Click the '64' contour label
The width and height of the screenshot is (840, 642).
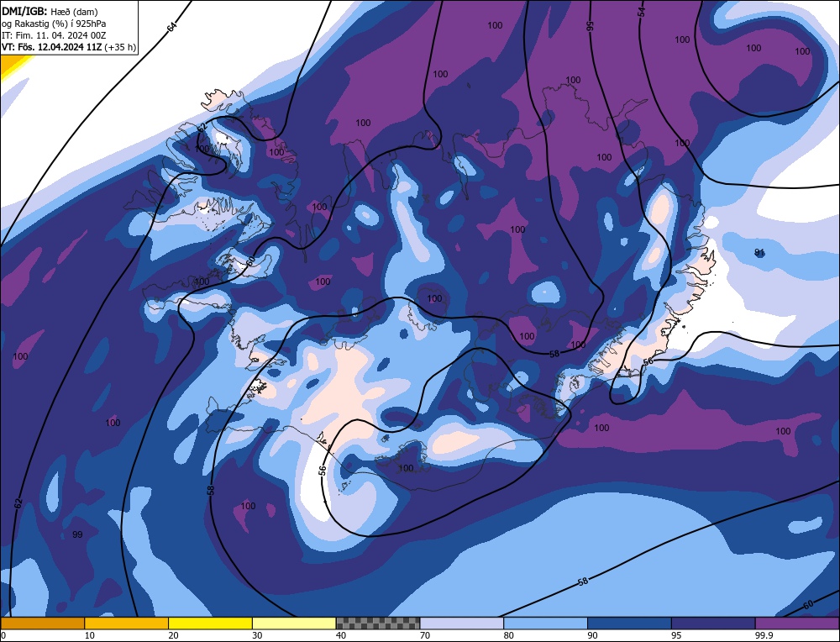coord(172,28)
